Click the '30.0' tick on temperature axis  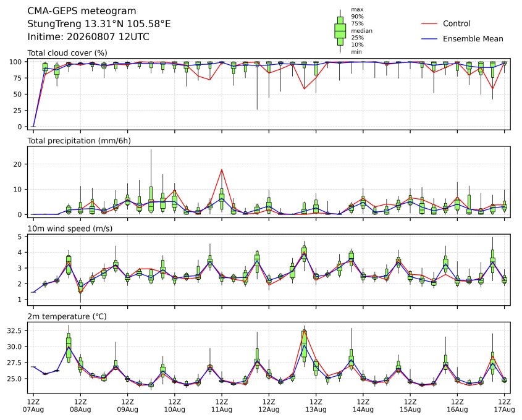15,346
